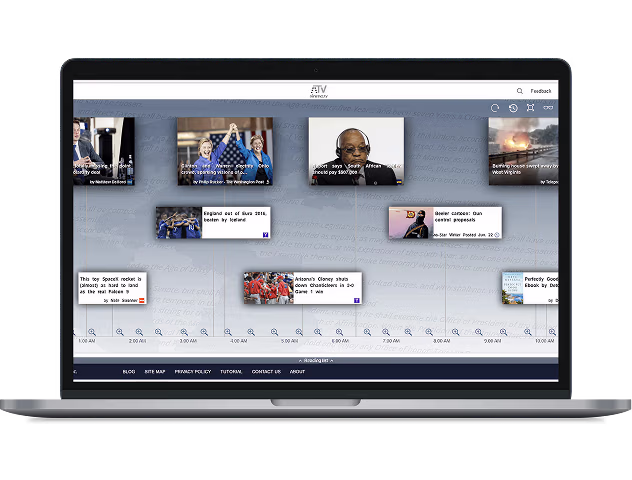
Task: Open the Feedback link
Action: click(541, 91)
